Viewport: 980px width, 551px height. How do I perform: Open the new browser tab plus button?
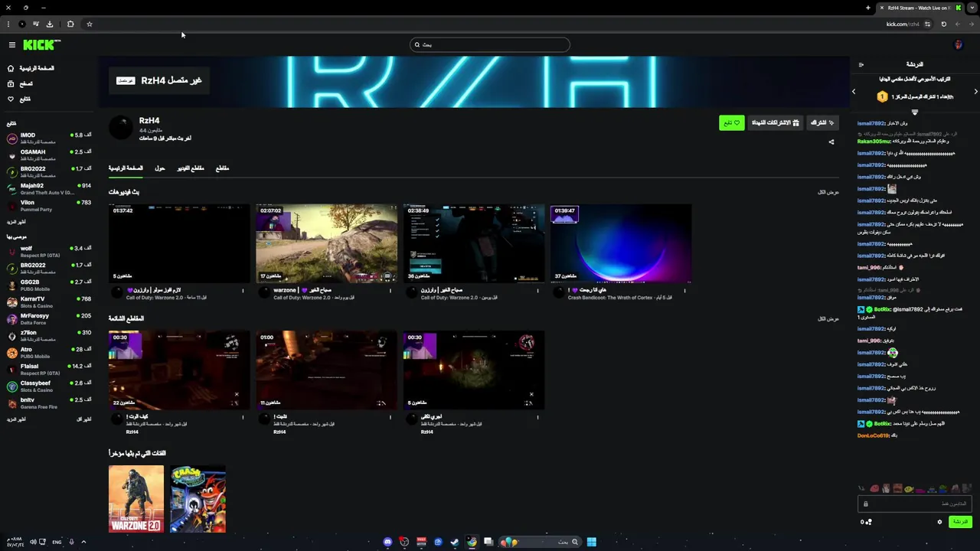pyautogui.click(x=867, y=8)
